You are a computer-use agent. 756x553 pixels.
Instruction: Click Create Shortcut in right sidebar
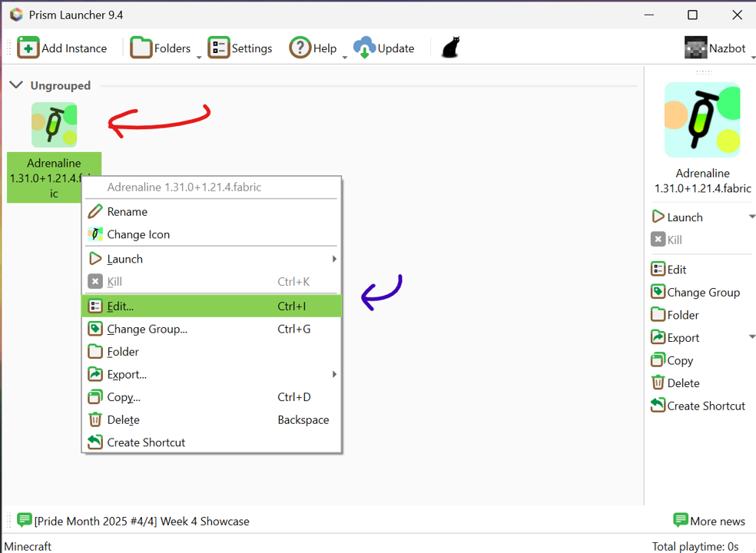coord(698,406)
